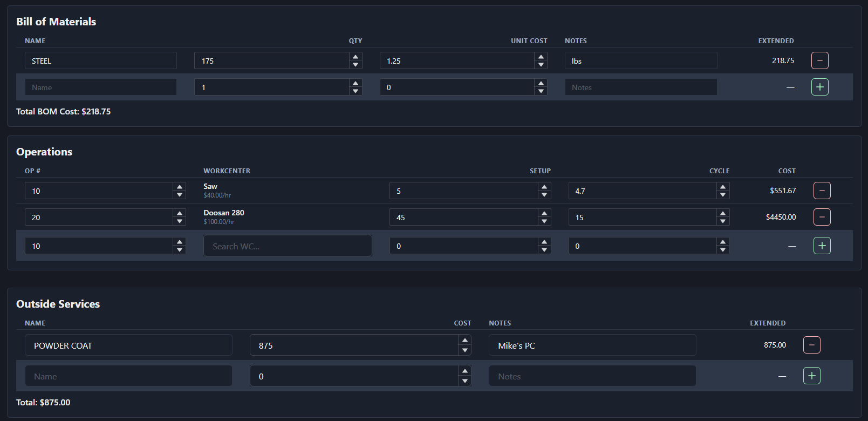
Task: Delete the Doosan 280 operation
Action: [822, 217]
